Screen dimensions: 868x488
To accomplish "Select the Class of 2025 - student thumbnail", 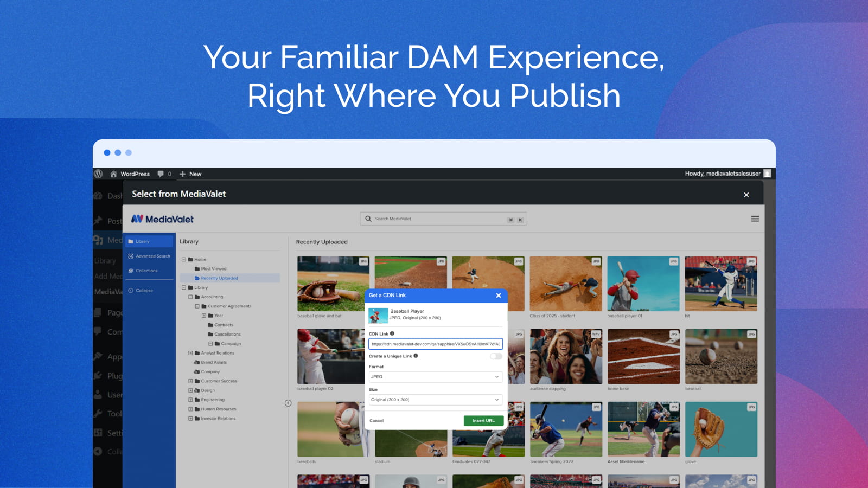I will [x=566, y=284].
